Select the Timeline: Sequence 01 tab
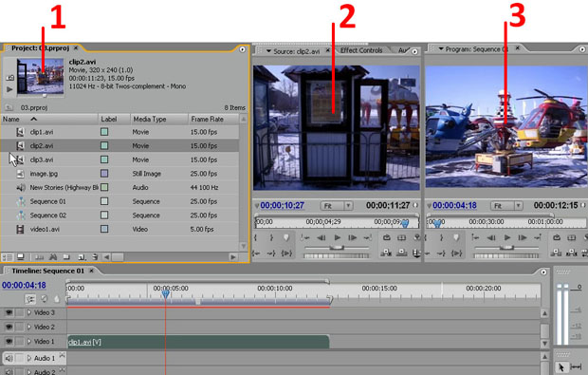The height and width of the screenshot is (375, 588). tap(48, 271)
